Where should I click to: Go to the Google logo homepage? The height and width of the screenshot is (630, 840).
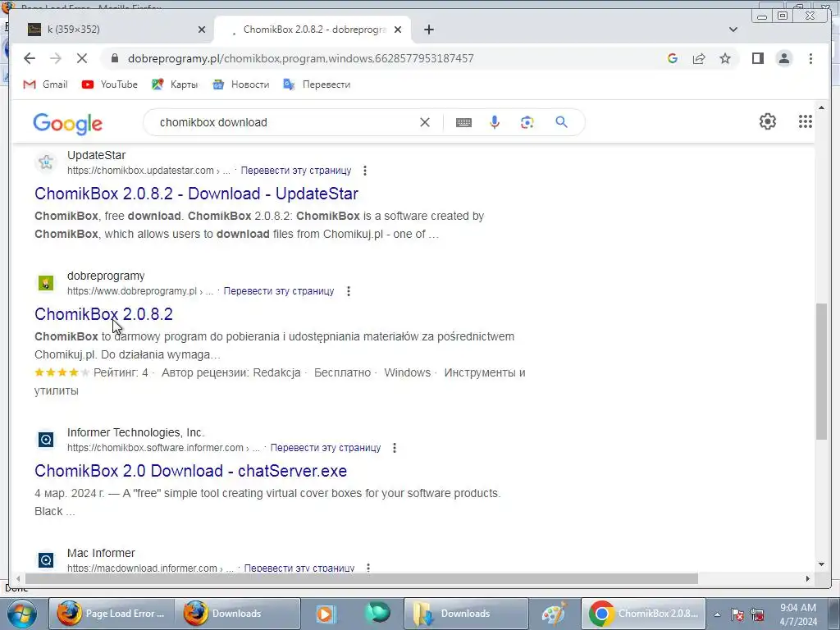[67, 123]
